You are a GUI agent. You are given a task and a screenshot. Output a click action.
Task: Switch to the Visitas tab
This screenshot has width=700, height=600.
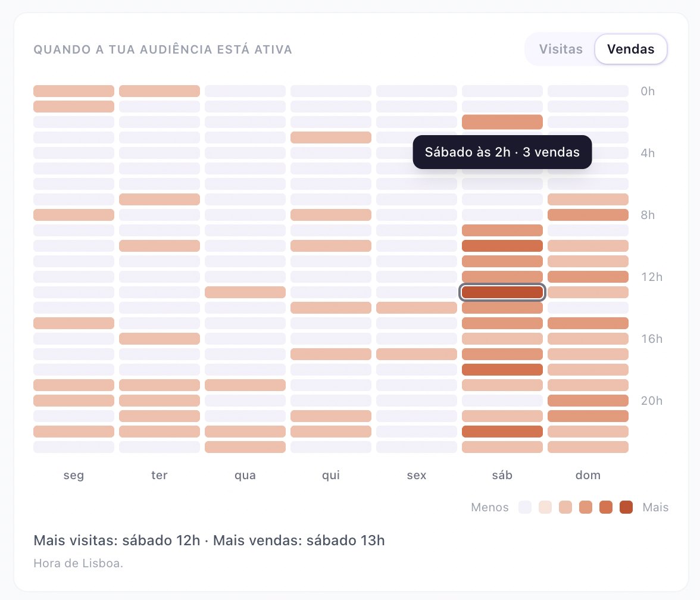561,49
